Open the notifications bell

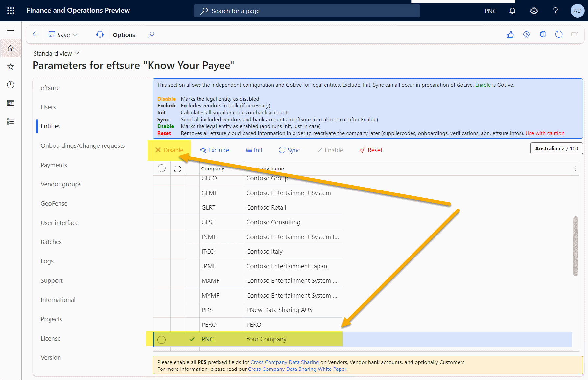[x=512, y=11]
